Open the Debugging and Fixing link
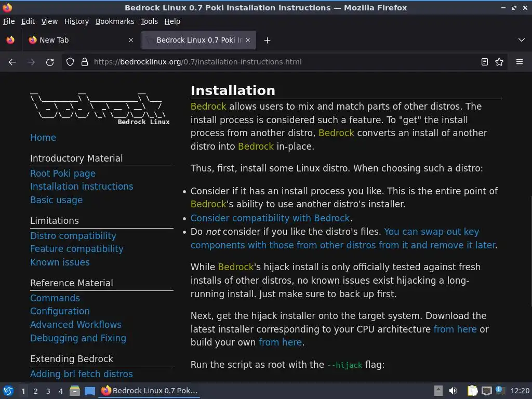 [78, 338]
